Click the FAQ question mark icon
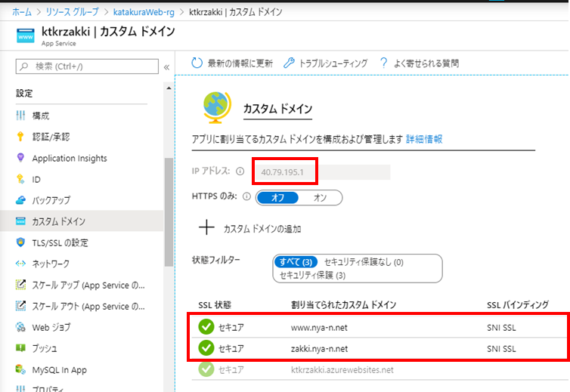 click(383, 63)
